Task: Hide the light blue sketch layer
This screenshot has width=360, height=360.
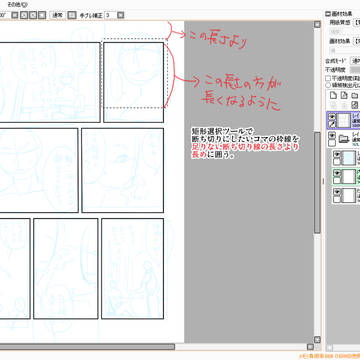Action: click(x=337, y=154)
